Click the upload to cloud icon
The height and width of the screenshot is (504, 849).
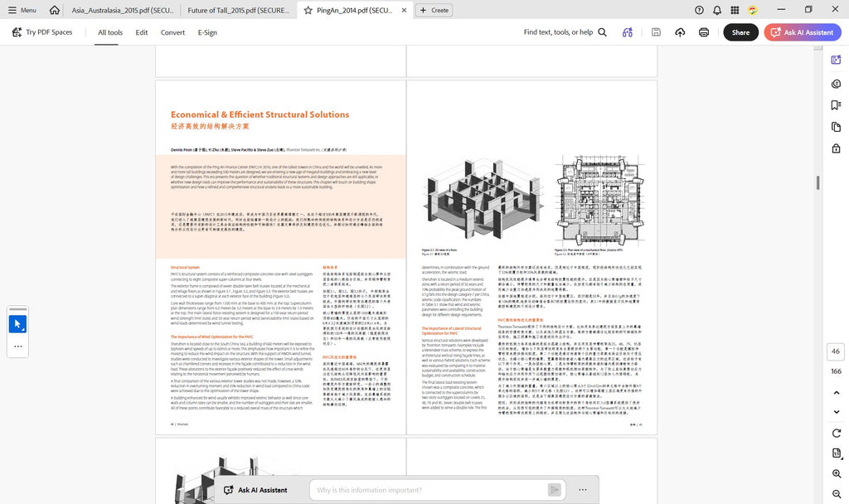point(680,32)
